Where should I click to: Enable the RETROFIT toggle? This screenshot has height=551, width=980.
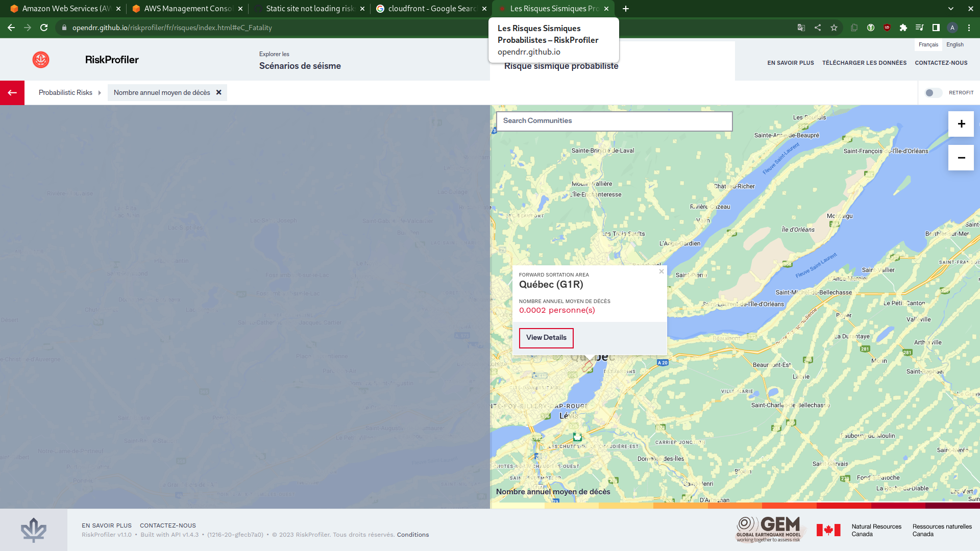[934, 93]
